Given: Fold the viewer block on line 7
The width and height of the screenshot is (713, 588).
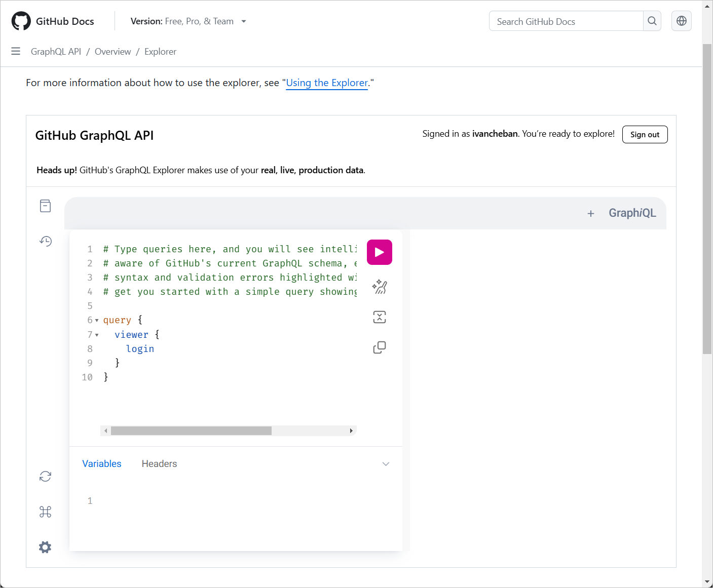Looking at the screenshot, I should point(97,335).
